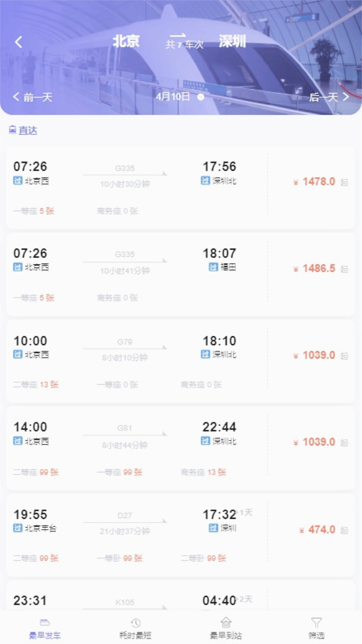Viewport: 362px width, 644px height.
Task: Tap the 直达 direct trains label
Action: point(28,130)
